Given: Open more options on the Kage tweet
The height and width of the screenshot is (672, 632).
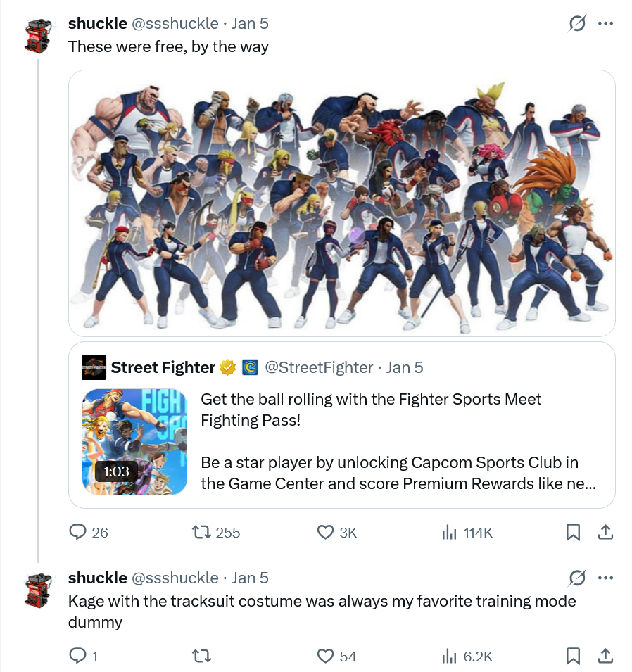Looking at the screenshot, I should point(605,578).
